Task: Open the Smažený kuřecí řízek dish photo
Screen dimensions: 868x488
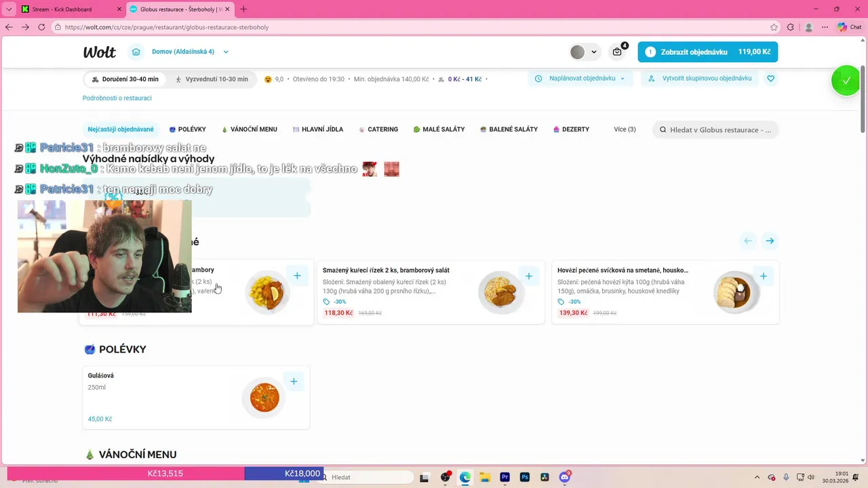Action: pyautogui.click(x=500, y=293)
